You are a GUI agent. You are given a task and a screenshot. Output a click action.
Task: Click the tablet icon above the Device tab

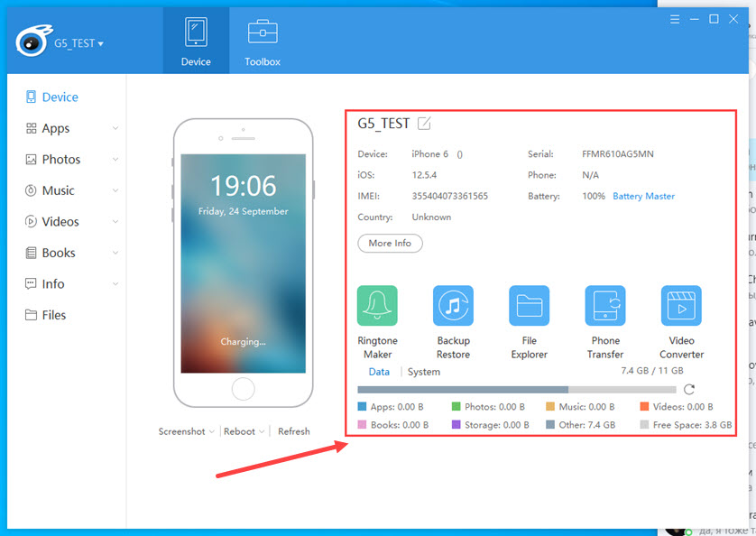click(x=196, y=32)
